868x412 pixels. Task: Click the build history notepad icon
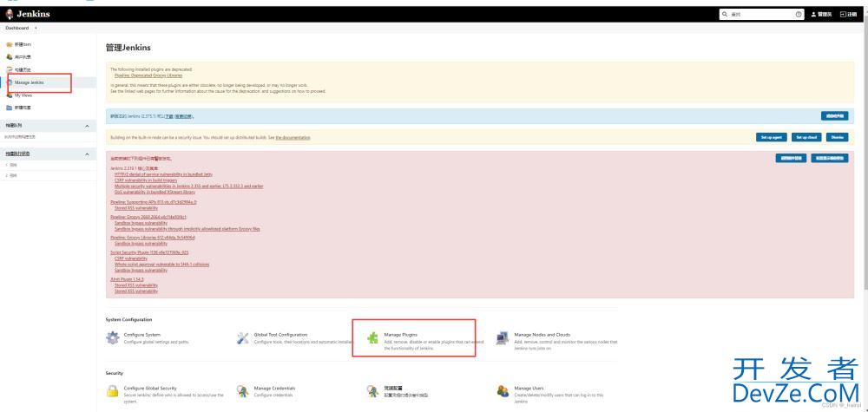9,69
